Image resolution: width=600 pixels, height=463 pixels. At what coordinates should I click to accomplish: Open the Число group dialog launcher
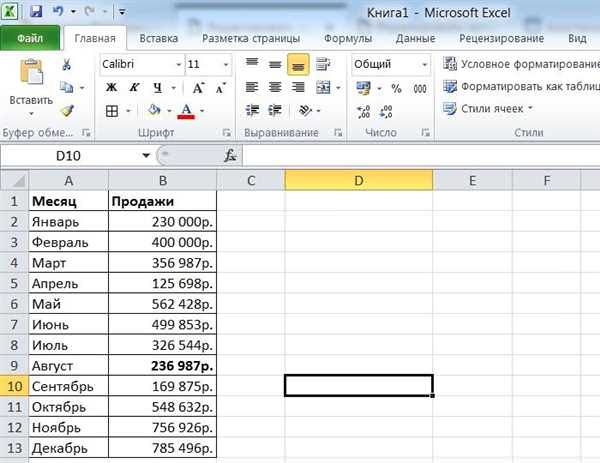click(425, 133)
